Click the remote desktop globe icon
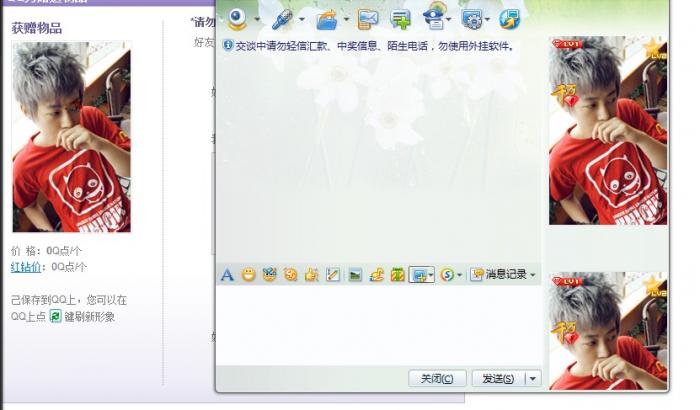The height and width of the screenshot is (410, 700). point(509,20)
